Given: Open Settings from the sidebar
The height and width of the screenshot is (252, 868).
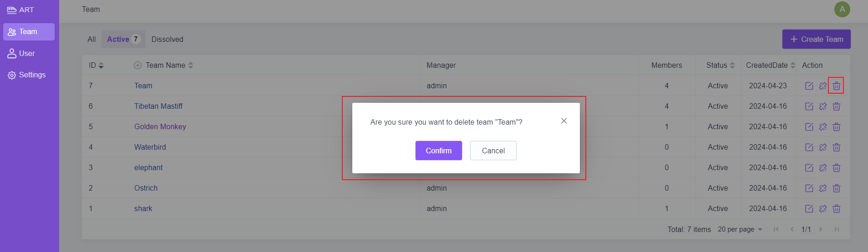Looking at the screenshot, I should 29,75.
